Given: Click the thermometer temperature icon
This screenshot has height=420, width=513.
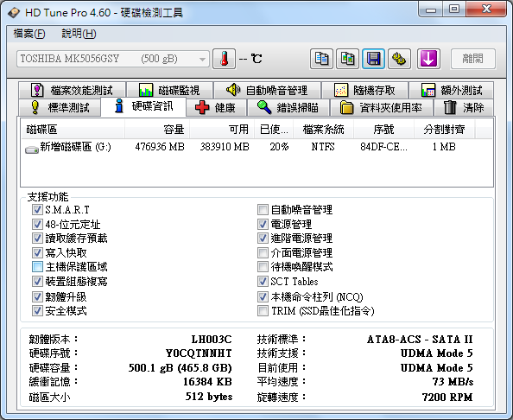Looking at the screenshot, I should point(224,59).
